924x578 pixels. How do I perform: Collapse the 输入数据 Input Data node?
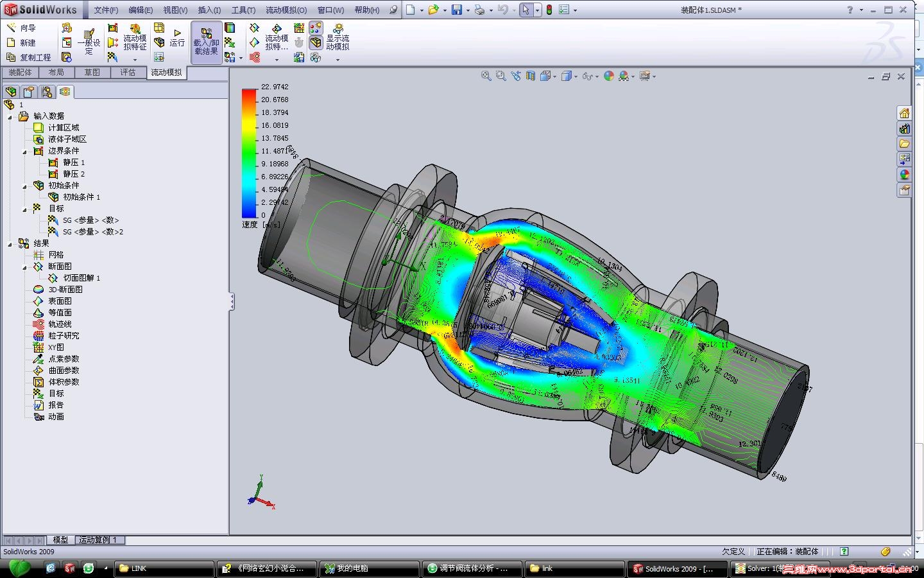click(10, 117)
